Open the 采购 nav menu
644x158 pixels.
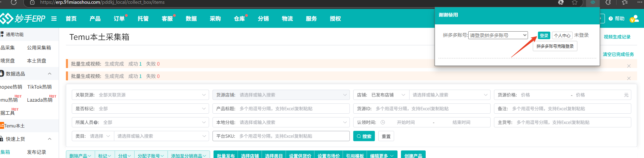click(x=215, y=19)
